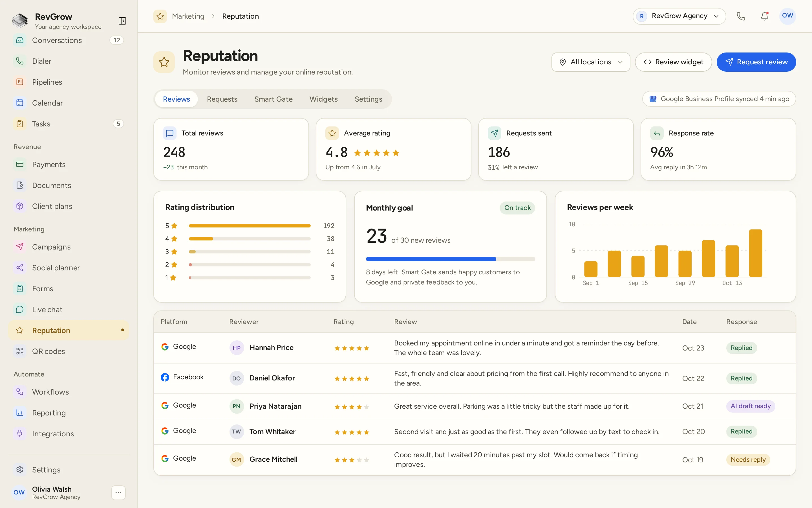The width and height of the screenshot is (812, 508).
Task: Click Marketing breadcrumb link
Action: [188, 16]
